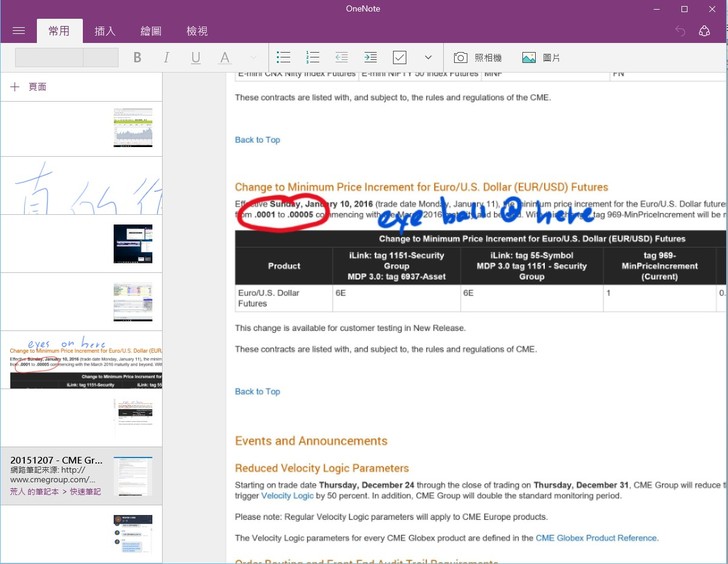Switch to the 繪圖 tab

point(151,31)
